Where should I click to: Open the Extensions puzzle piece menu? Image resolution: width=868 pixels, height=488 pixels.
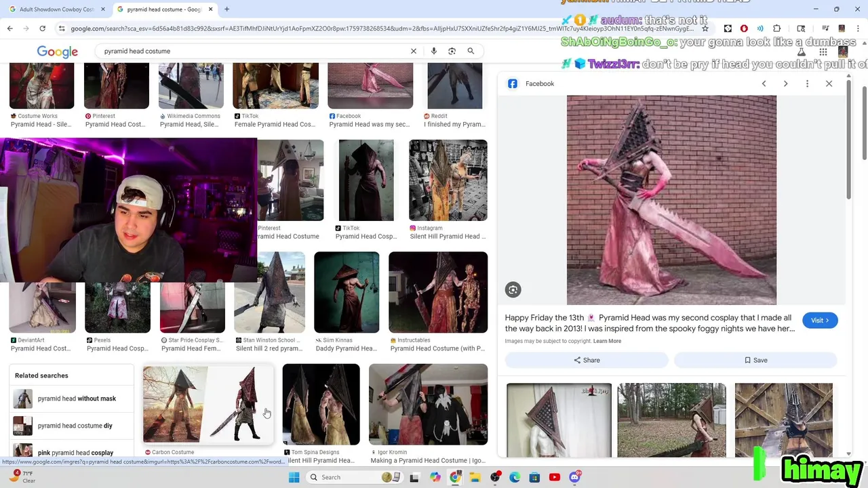776,28
